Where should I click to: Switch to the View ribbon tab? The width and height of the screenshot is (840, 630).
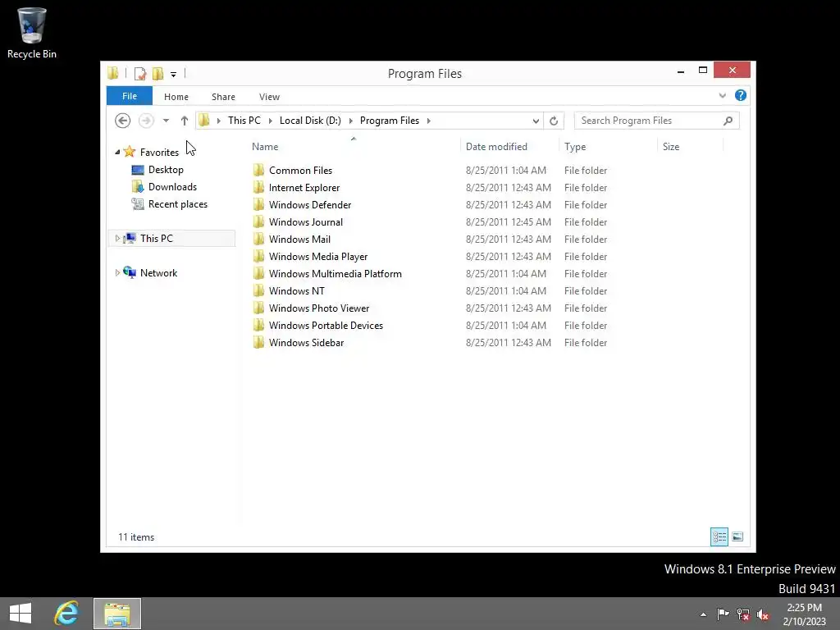tap(269, 97)
